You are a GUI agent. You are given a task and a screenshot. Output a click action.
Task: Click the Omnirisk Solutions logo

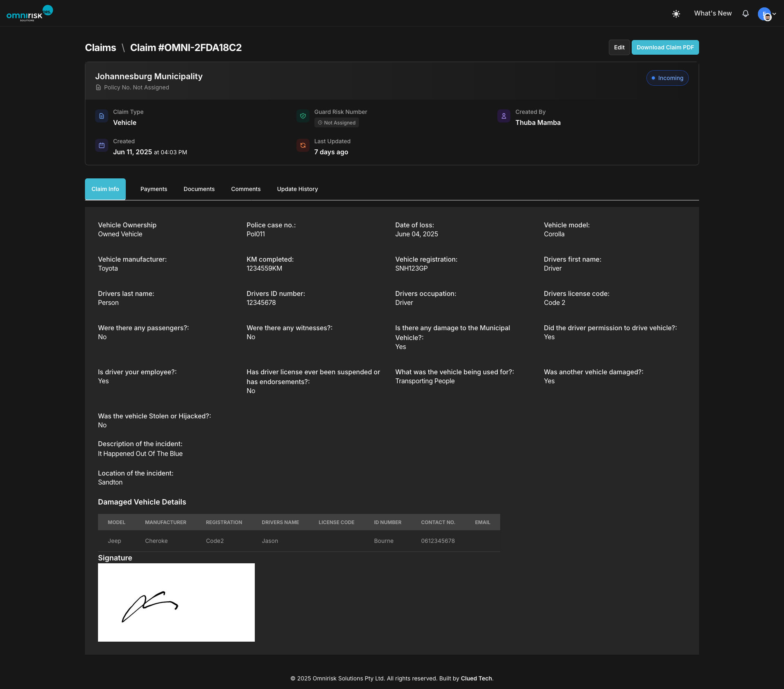click(x=29, y=13)
